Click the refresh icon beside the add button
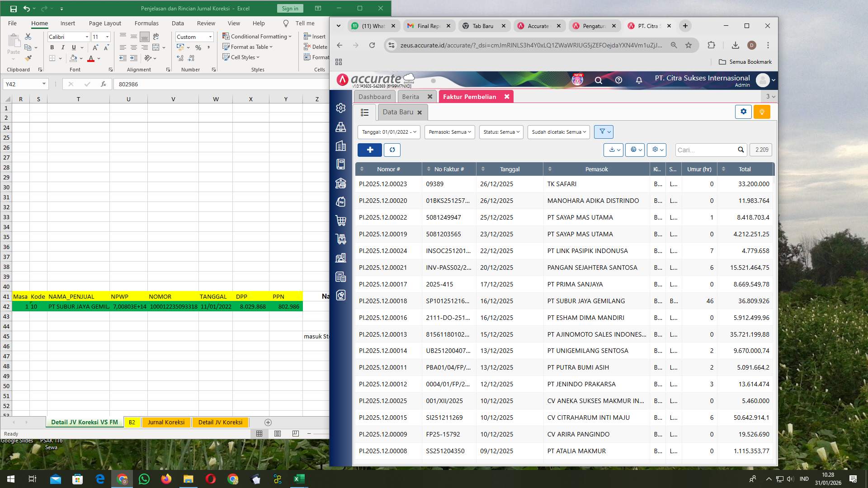Screen dimensions: 868x488 pyautogui.click(x=392, y=150)
